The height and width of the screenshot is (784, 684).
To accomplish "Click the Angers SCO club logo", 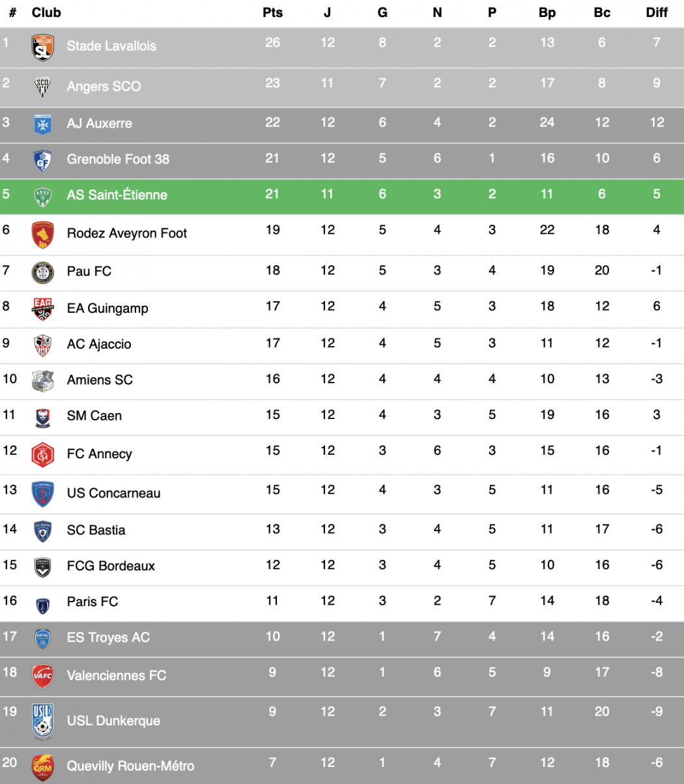I will click(x=42, y=86).
